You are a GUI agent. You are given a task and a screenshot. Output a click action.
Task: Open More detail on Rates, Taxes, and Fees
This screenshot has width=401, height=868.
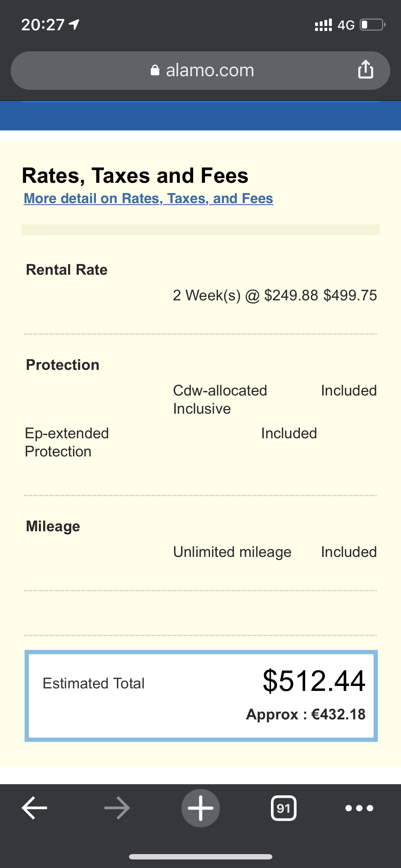148,198
